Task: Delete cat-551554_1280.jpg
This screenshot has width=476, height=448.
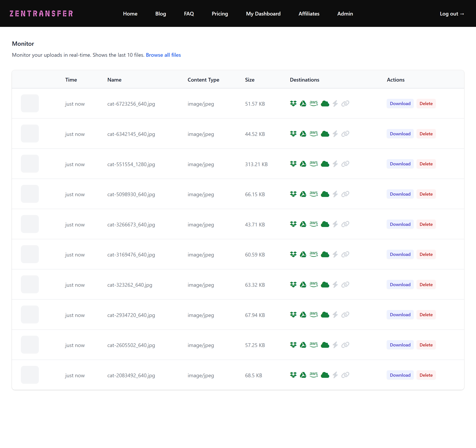Action: pyautogui.click(x=426, y=164)
